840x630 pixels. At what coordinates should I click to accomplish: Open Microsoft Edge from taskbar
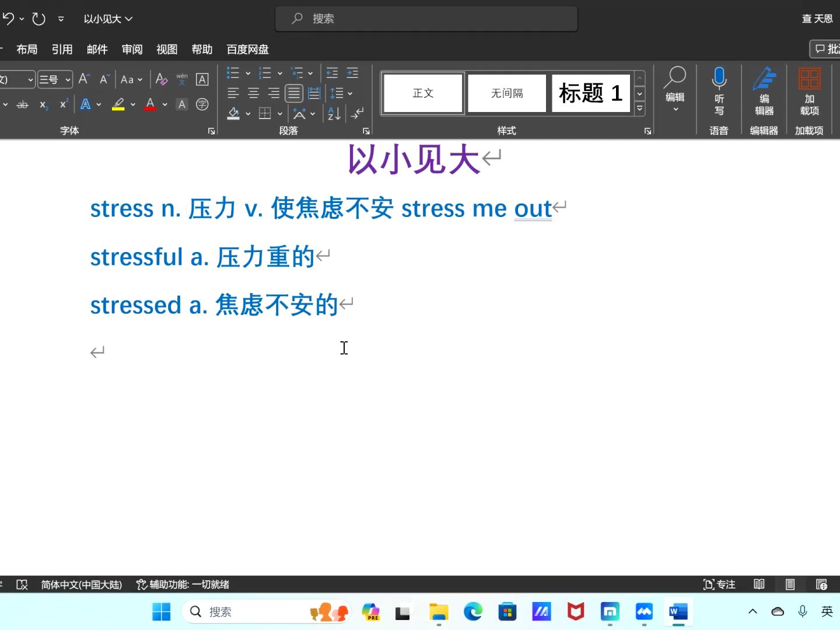pyautogui.click(x=473, y=611)
